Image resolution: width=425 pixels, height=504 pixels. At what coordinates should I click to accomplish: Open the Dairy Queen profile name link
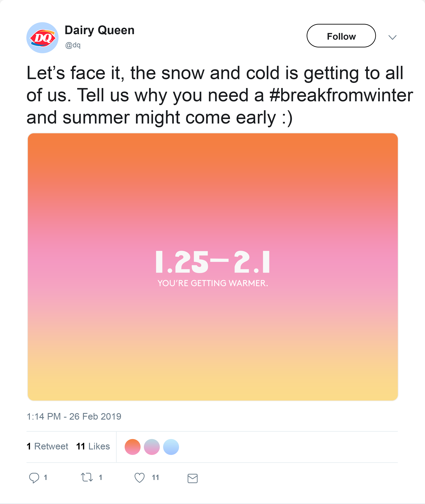click(x=99, y=30)
